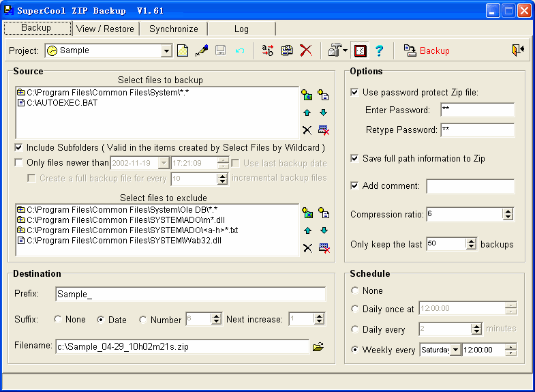Start backup with red Backup button
Viewport: 535px width, 392px height.
(x=427, y=50)
